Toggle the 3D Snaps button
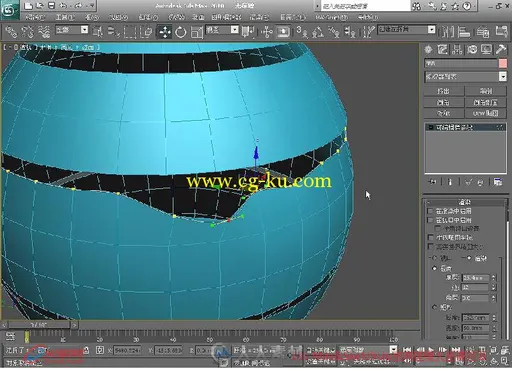Screen dimensions: 512x369 [301, 32]
